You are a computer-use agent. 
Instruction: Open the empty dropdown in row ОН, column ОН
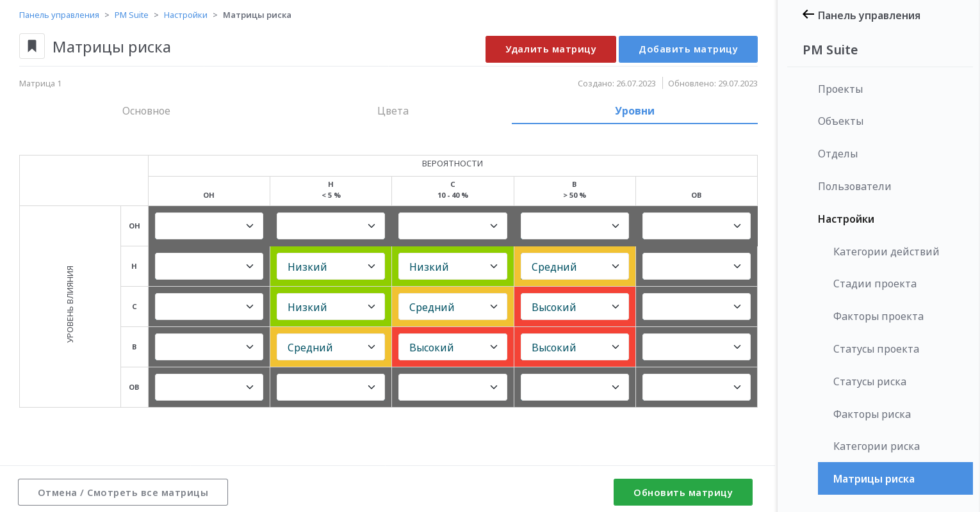(209, 226)
